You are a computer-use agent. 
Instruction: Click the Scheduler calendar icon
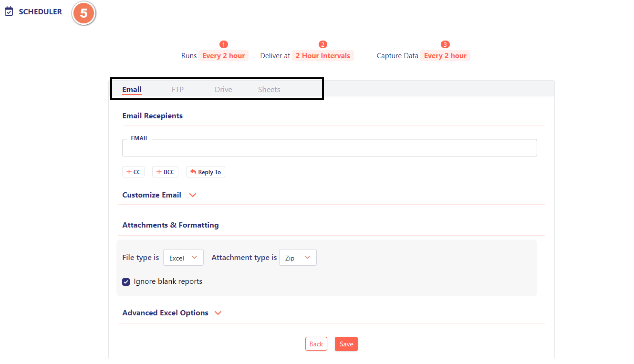(x=9, y=12)
